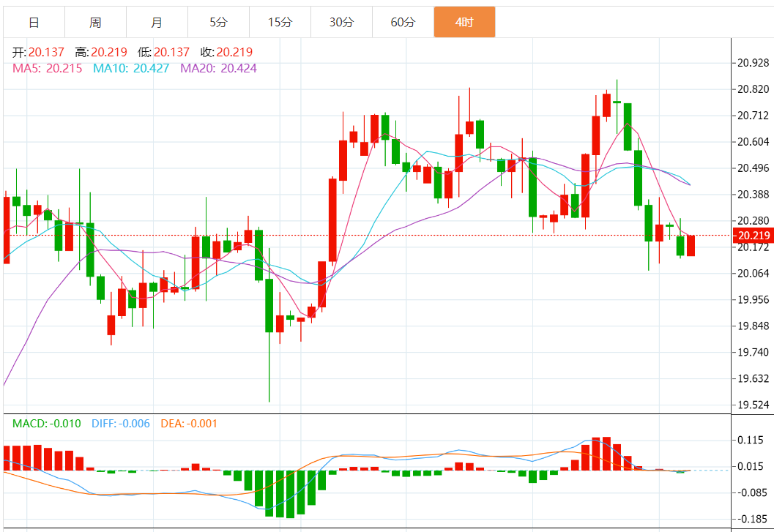
Task: Click the MA20 indicator legend label
Action: click(x=218, y=68)
